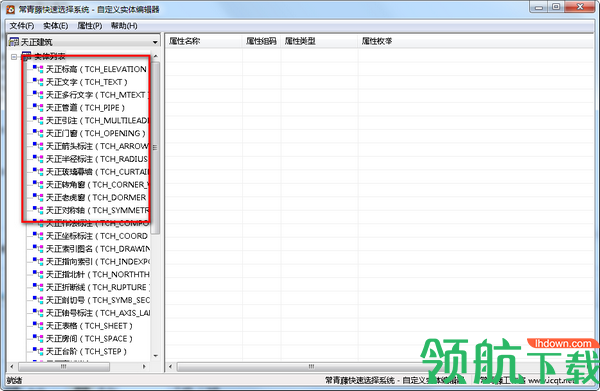Viewport: 600px width, 391px height.
Task: Click property panel horizontal scrollbar thumb
Action: tap(311, 367)
